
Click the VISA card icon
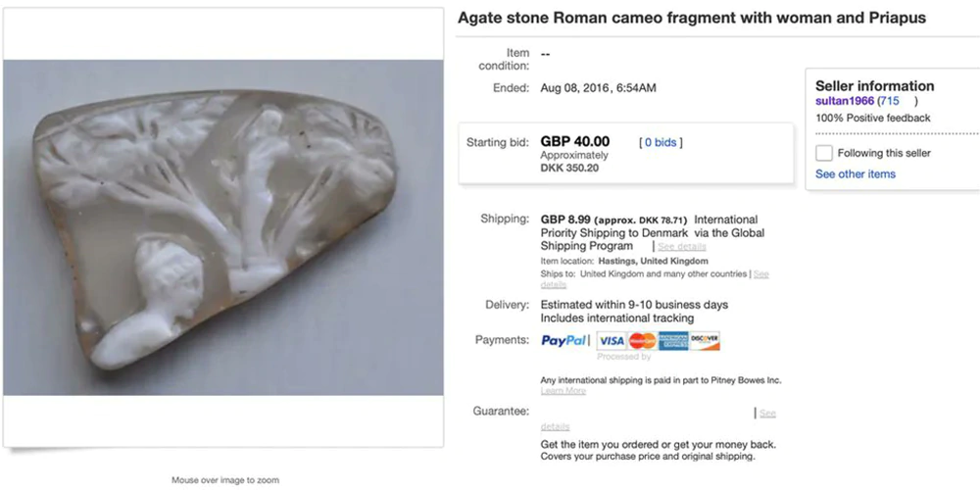(612, 341)
